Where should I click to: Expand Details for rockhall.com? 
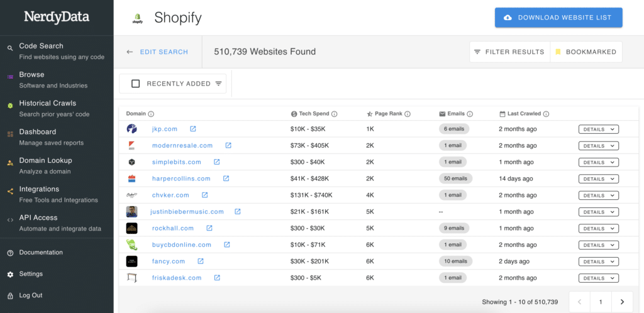(x=599, y=229)
